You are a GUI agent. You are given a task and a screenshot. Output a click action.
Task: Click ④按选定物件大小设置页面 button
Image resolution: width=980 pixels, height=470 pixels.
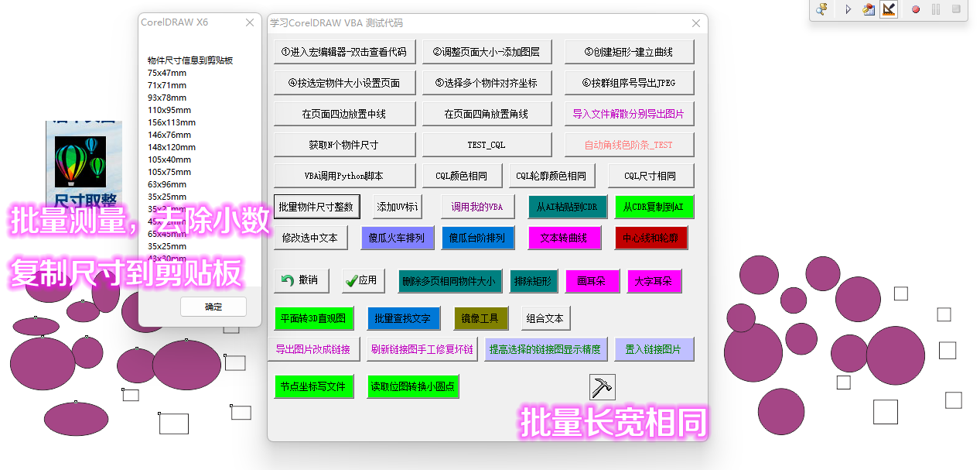[345, 83]
